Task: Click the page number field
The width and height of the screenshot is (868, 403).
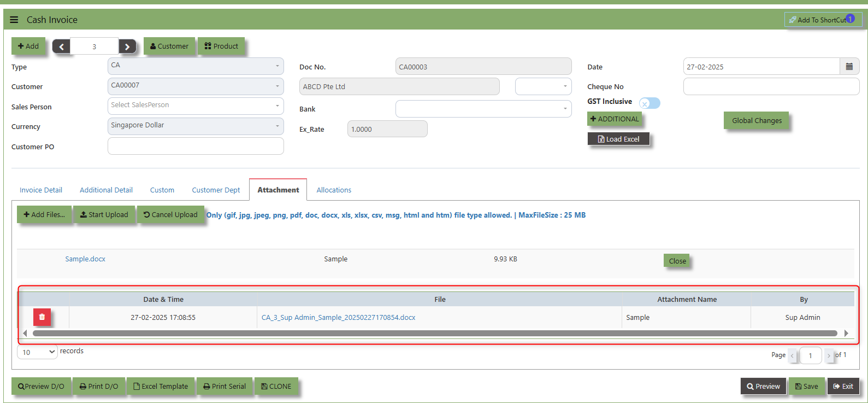Action: pyautogui.click(x=811, y=355)
